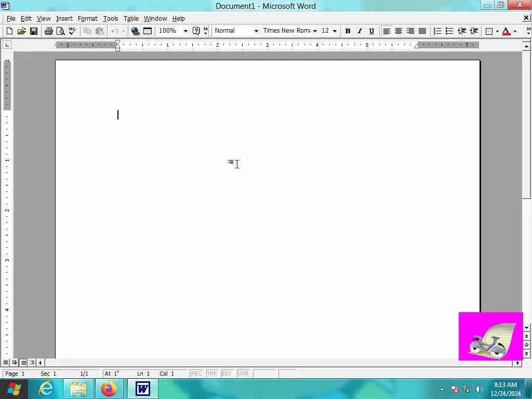Decrease the paragraph indent
The height and width of the screenshot is (399, 532).
coord(462,31)
